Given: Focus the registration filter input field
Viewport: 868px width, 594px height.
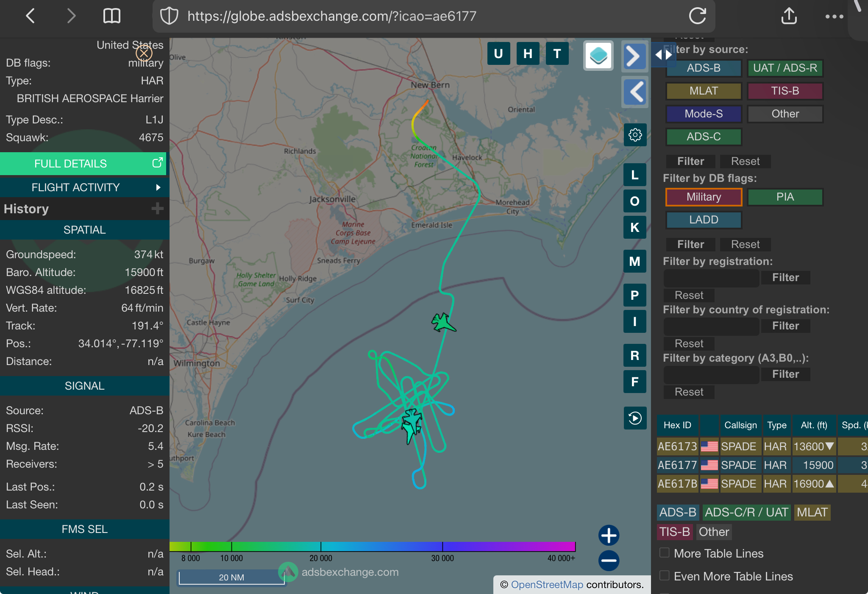Looking at the screenshot, I should (711, 278).
